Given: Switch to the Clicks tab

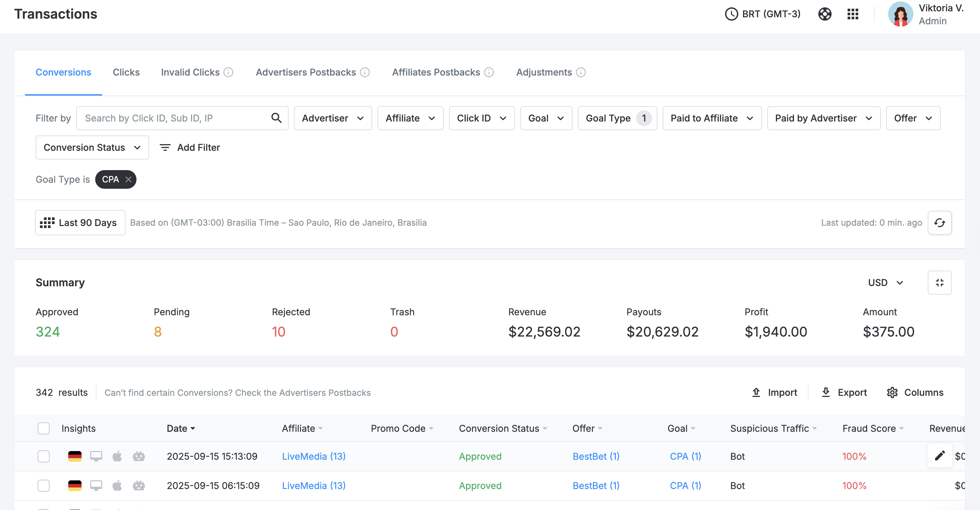Looking at the screenshot, I should pos(126,72).
